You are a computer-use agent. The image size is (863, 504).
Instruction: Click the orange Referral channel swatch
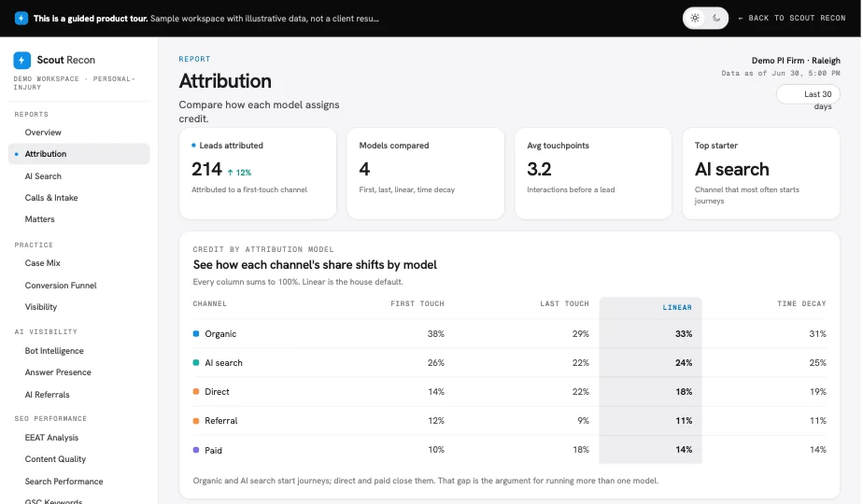pos(196,421)
